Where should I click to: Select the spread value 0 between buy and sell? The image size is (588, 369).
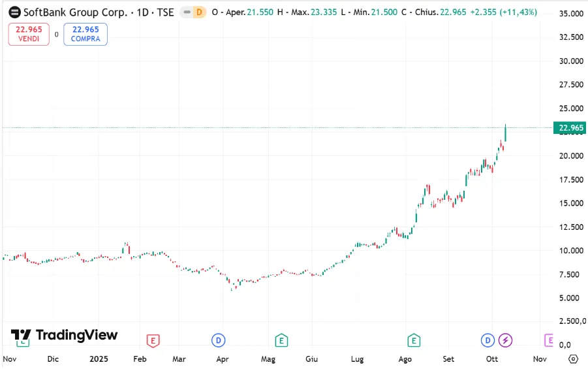click(x=57, y=35)
